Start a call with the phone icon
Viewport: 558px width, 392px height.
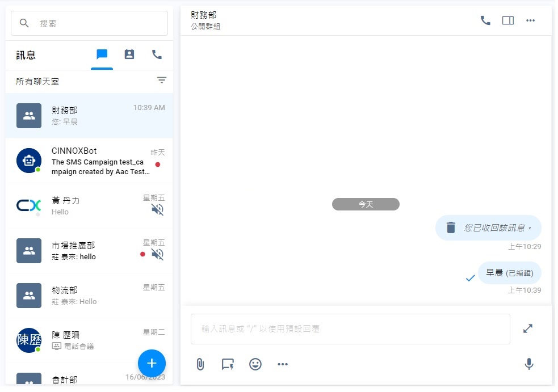[x=485, y=20]
